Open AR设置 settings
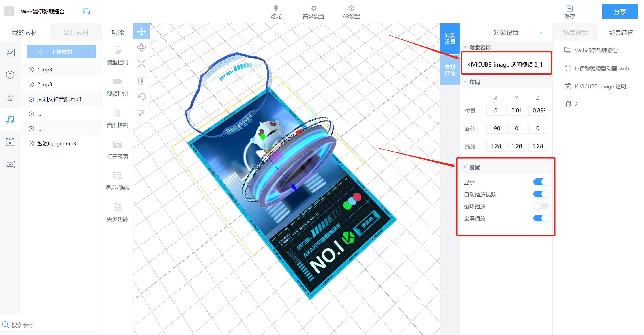Image resolution: width=644 pixels, height=335 pixels. coord(351,12)
